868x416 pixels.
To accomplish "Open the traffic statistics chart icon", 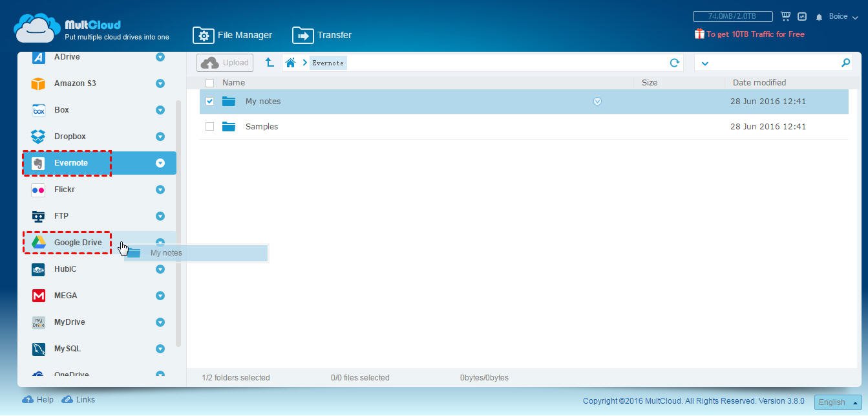I will (802, 16).
